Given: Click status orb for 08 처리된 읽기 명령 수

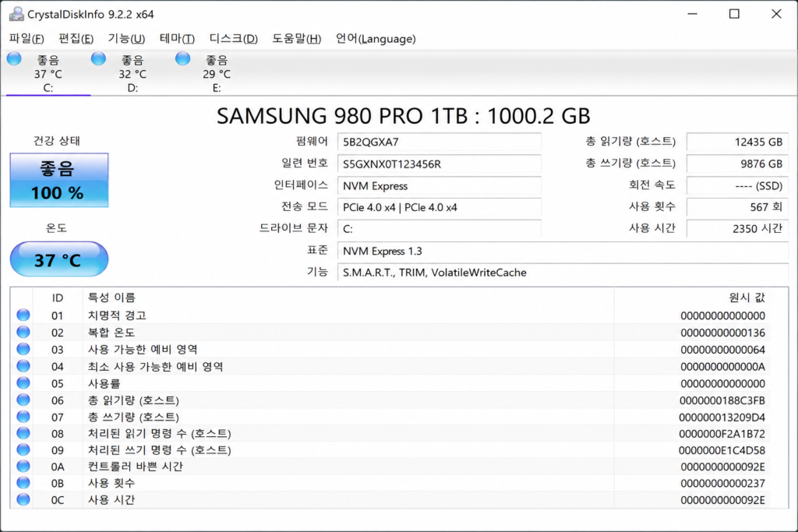Looking at the screenshot, I should tap(23, 433).
